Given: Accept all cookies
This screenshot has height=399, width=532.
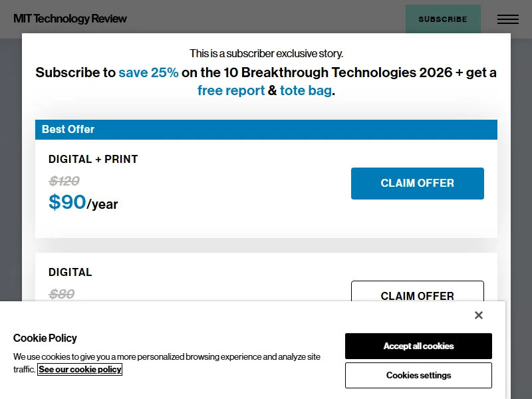Looking at the screenshot, I should point(418,346).
